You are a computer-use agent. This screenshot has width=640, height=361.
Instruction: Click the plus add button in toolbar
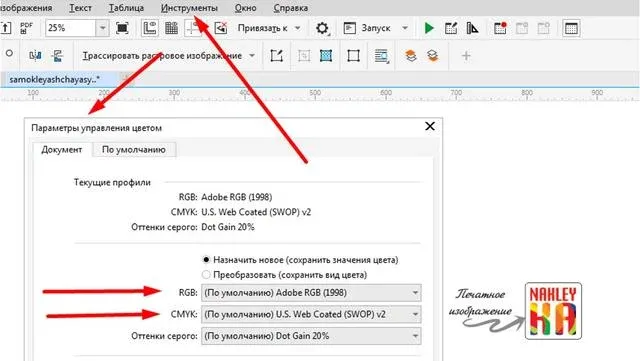(x=466, y=56)
